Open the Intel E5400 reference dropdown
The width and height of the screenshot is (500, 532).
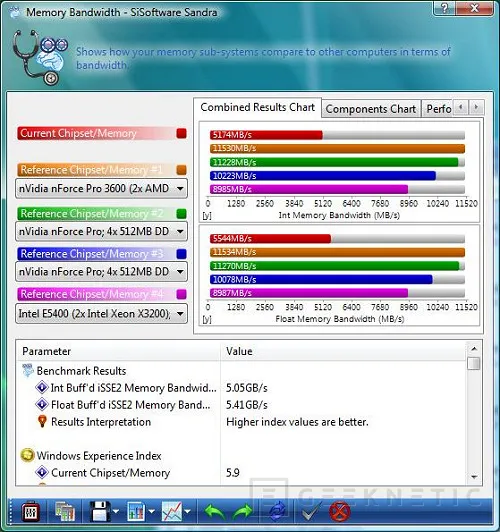(x=101, y=314)
